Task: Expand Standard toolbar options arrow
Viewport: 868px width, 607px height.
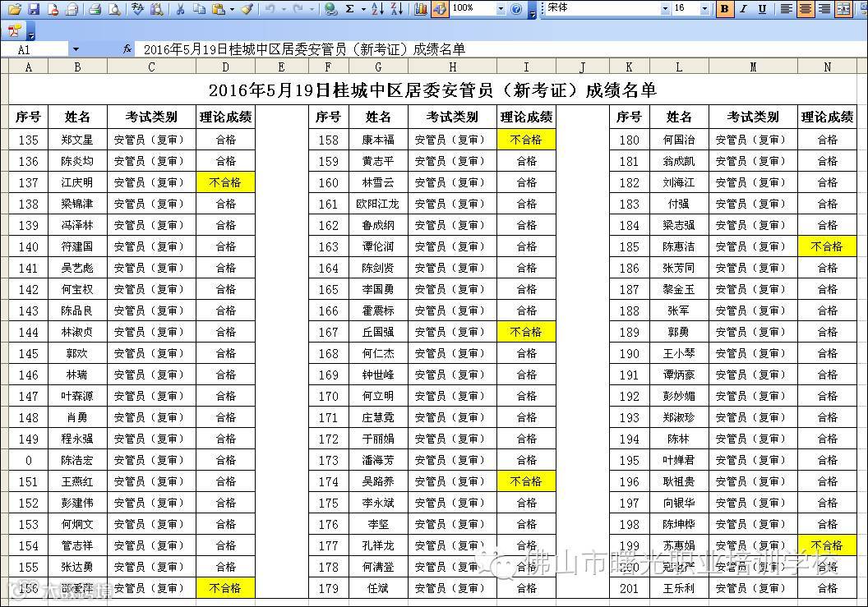Action: 532,12
